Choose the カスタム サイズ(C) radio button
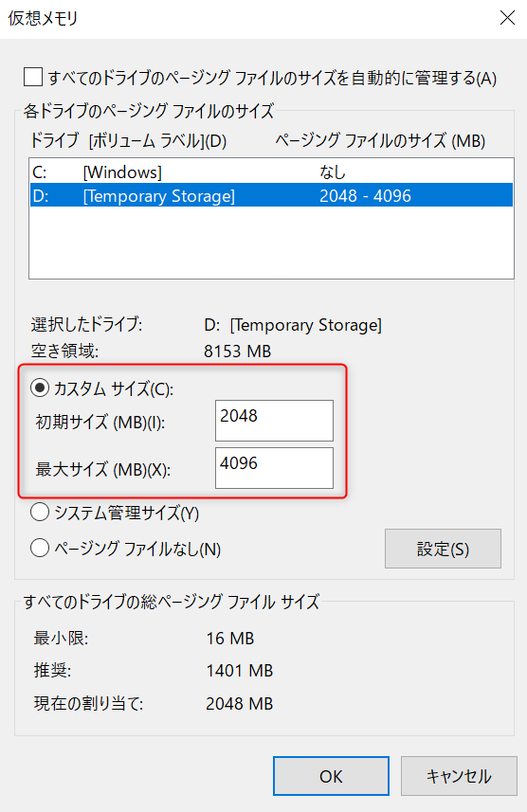Image resolution: width=527 pixels, height=812 pixels. point(40,388)
